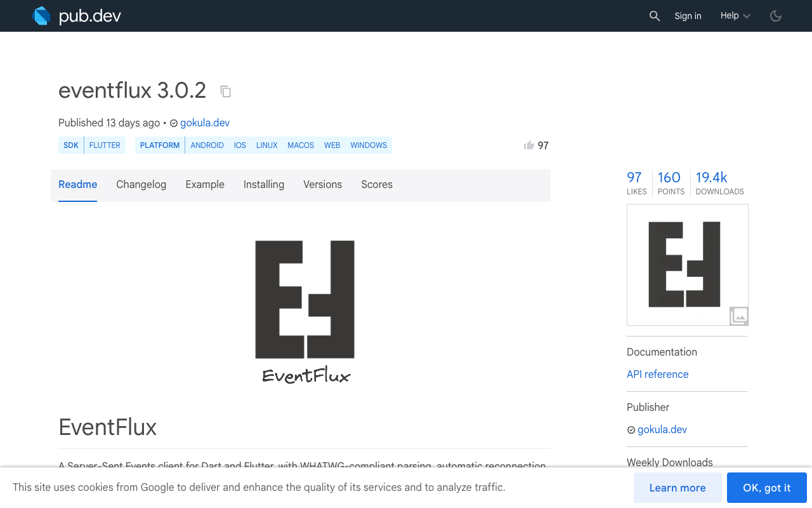Copy eventflux package name to clipboard
The height and width of the screenshot is (508, 812).
pyautogui.click(x=225, y=91)
